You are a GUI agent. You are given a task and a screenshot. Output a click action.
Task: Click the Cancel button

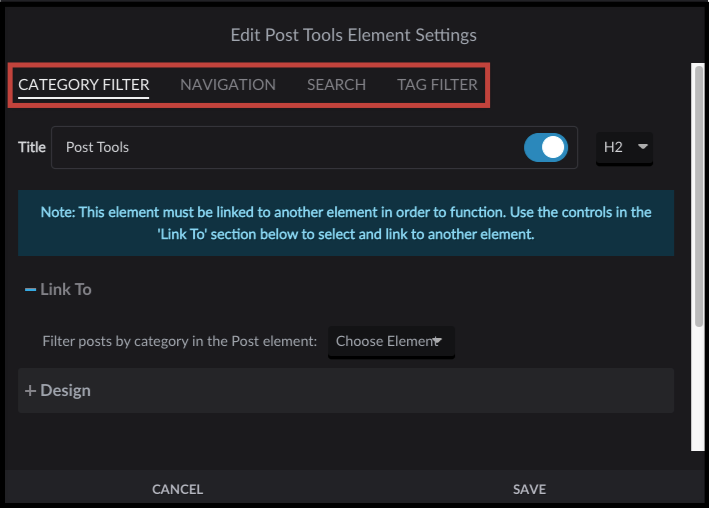177,489
